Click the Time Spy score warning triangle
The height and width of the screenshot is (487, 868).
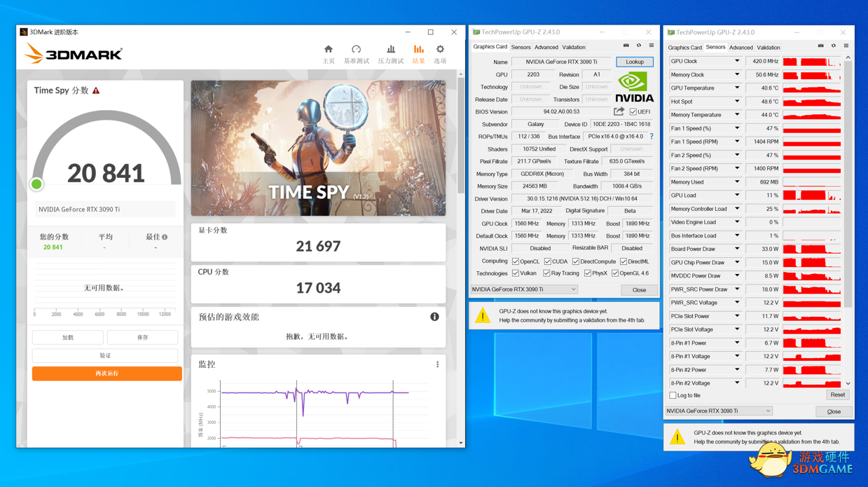coord(96,90)
